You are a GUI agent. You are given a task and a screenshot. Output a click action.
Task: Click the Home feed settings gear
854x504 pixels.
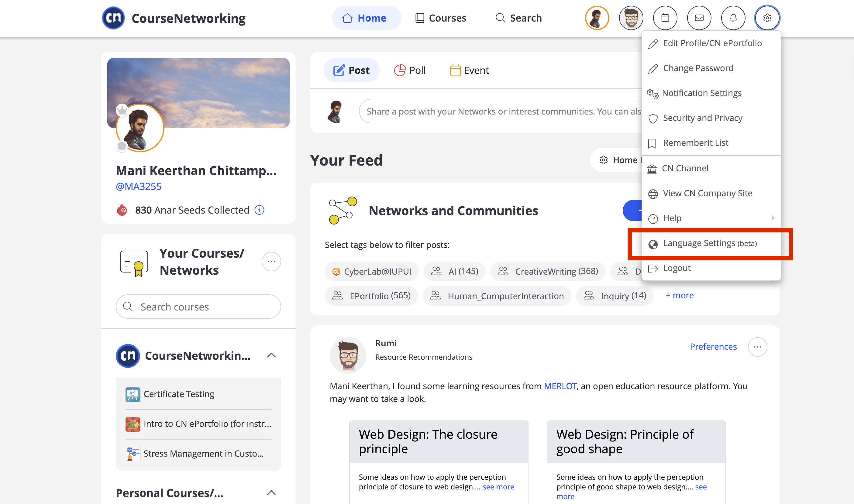click(603, 160)
